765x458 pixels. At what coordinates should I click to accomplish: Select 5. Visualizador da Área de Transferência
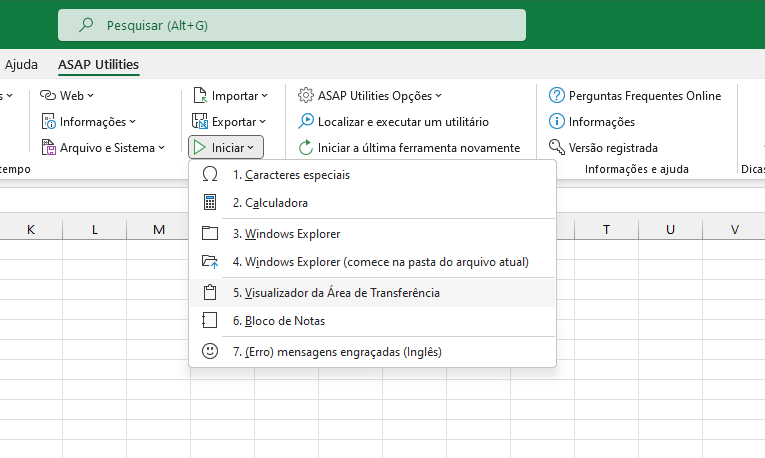coord(372,293)
